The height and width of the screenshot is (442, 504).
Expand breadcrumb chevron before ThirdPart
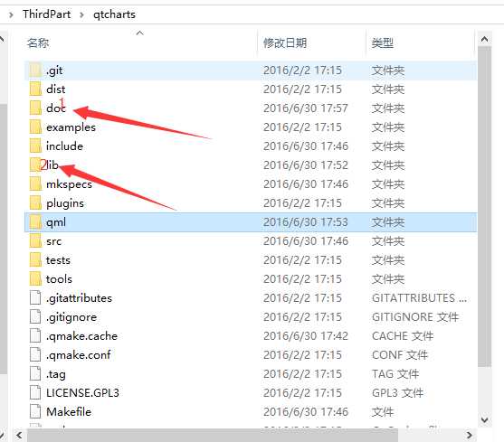[x=11, y=14]
